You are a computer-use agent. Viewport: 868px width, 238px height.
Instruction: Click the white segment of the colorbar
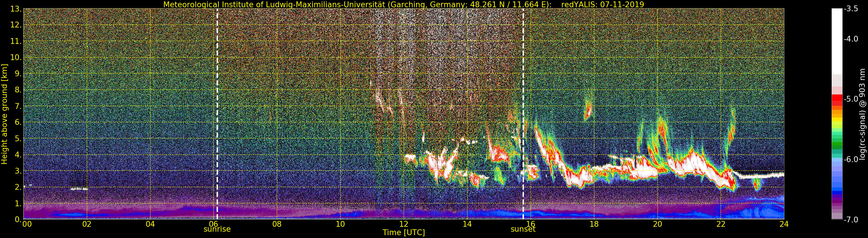point(837,41)
